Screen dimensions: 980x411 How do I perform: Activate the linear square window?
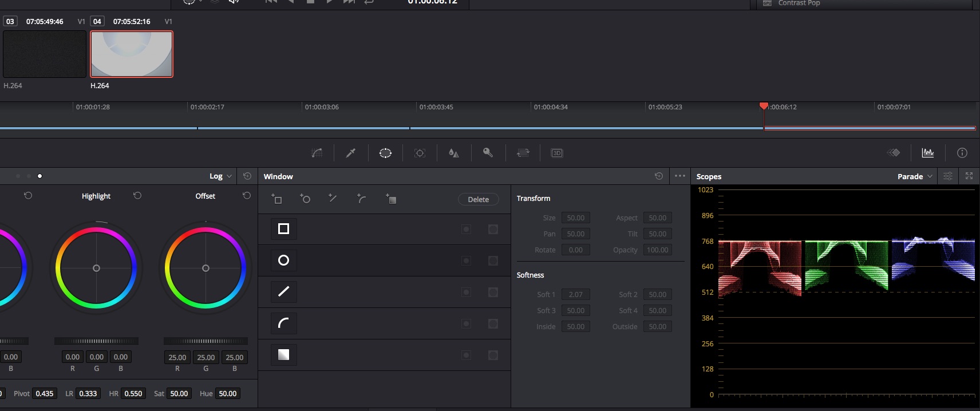[283, 229]
